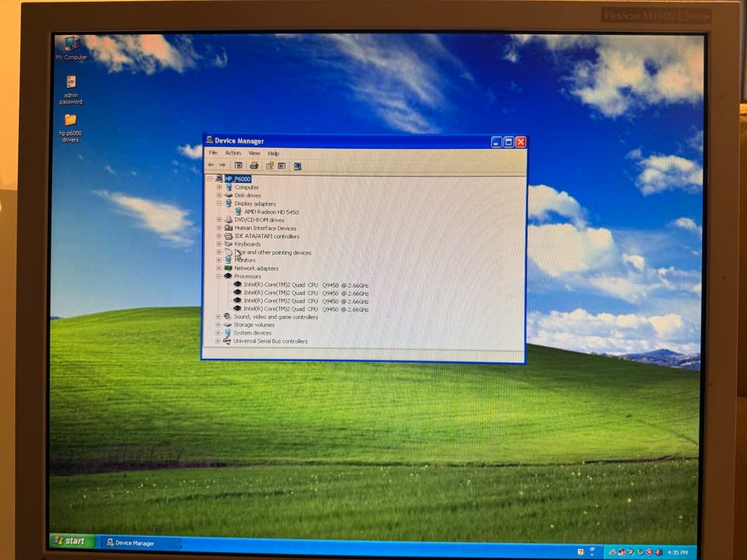
Task: Click the Back arrow in toolbar
Action: pyautogui.click(x=211, y=165)
